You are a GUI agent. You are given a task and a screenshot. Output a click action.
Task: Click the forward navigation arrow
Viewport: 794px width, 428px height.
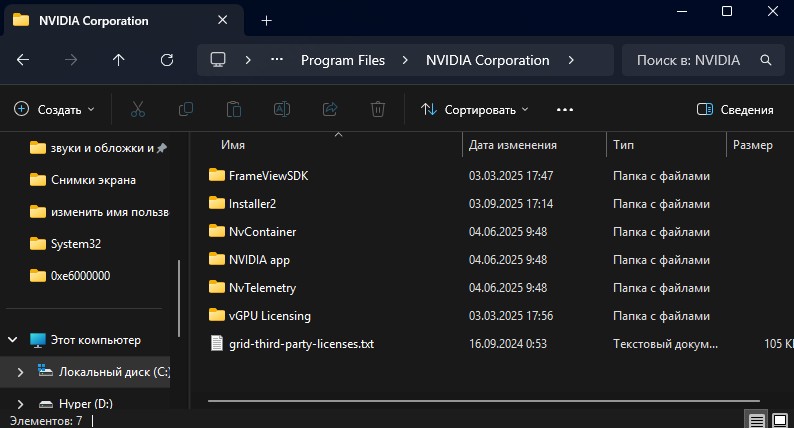(x=71, y=60)
